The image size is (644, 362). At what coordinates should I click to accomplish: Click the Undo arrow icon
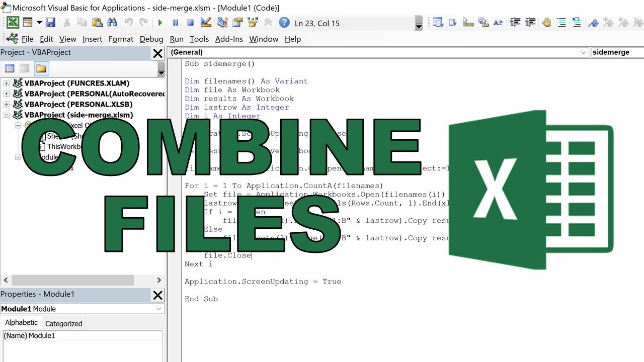click(129, 23)
